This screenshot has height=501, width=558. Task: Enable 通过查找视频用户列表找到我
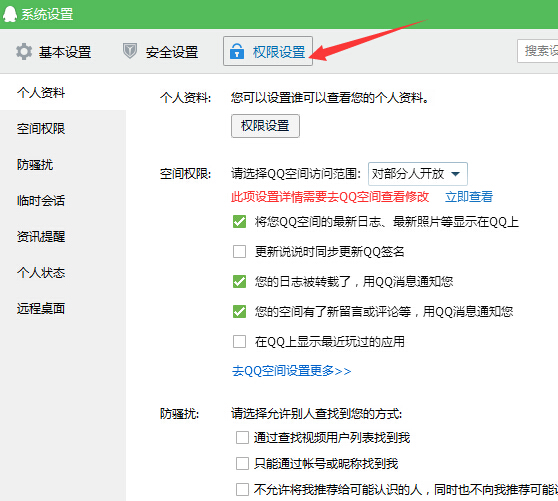pyautogui.click(x=242, y=438)
